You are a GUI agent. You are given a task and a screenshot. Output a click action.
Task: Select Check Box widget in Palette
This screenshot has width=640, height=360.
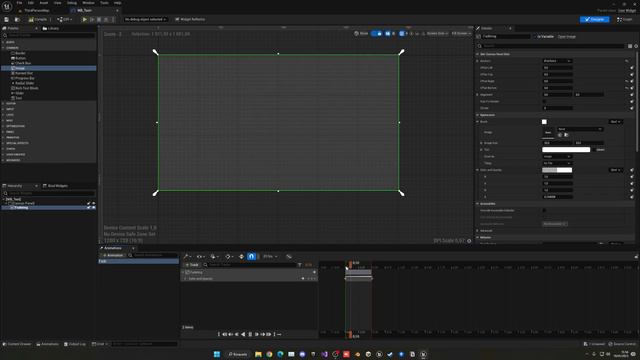[x=23, y=63]
